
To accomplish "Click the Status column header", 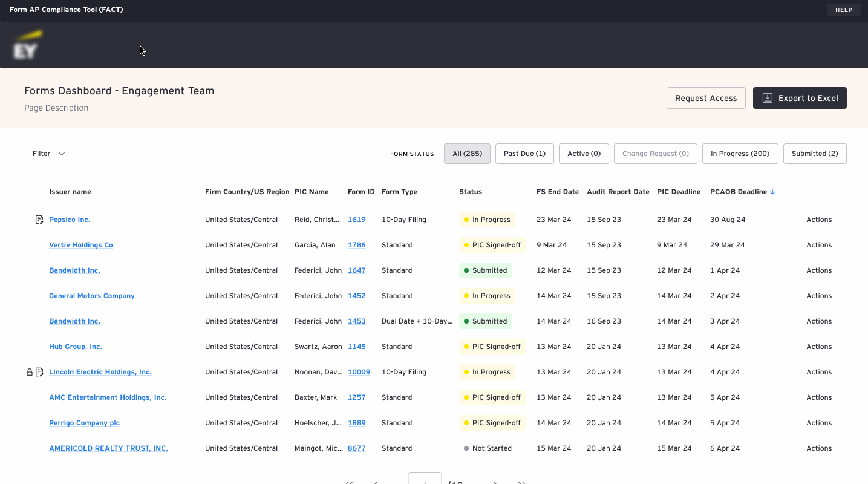I will point(471,192).
